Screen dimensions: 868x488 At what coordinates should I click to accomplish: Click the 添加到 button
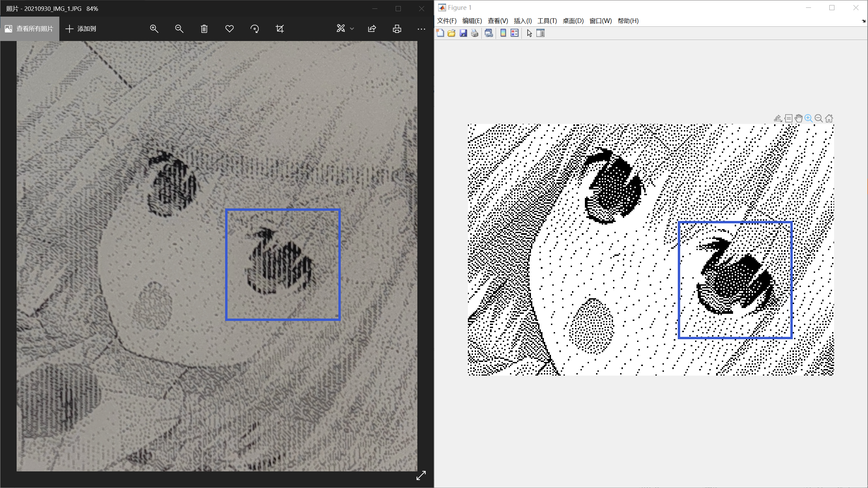point(81,29)
